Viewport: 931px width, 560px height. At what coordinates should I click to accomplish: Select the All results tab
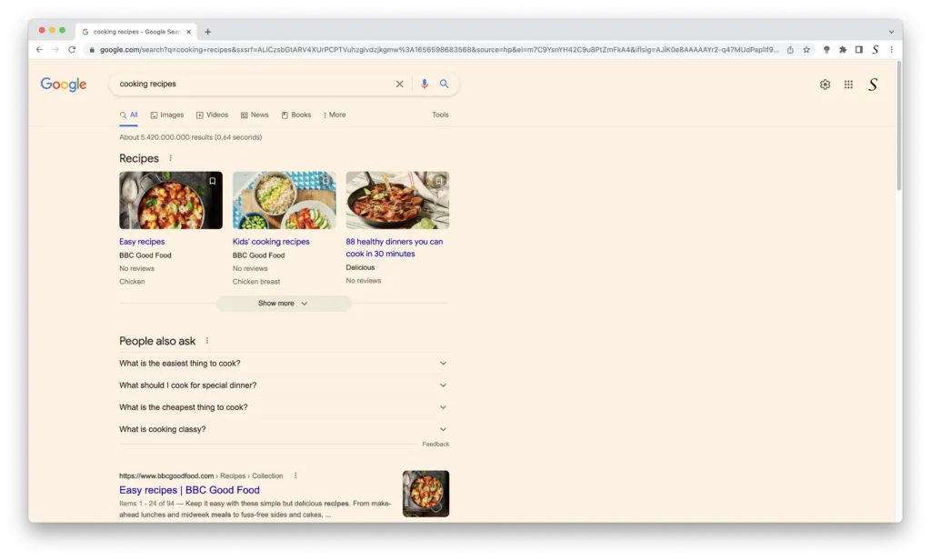(x=129, y=115)
